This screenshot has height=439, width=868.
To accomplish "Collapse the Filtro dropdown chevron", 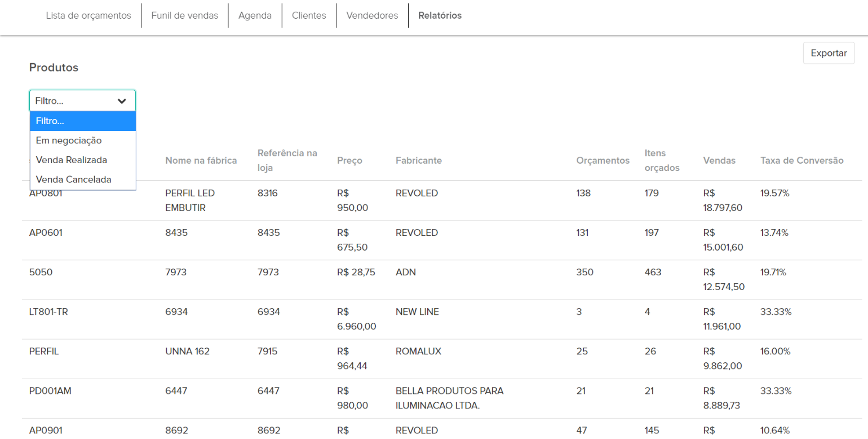I will 122,101.
